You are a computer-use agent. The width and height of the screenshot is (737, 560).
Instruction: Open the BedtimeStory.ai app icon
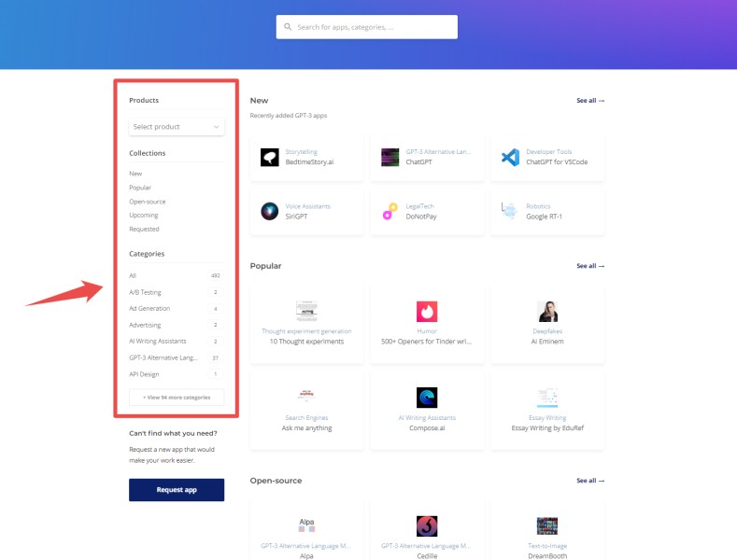pos(270,158)
